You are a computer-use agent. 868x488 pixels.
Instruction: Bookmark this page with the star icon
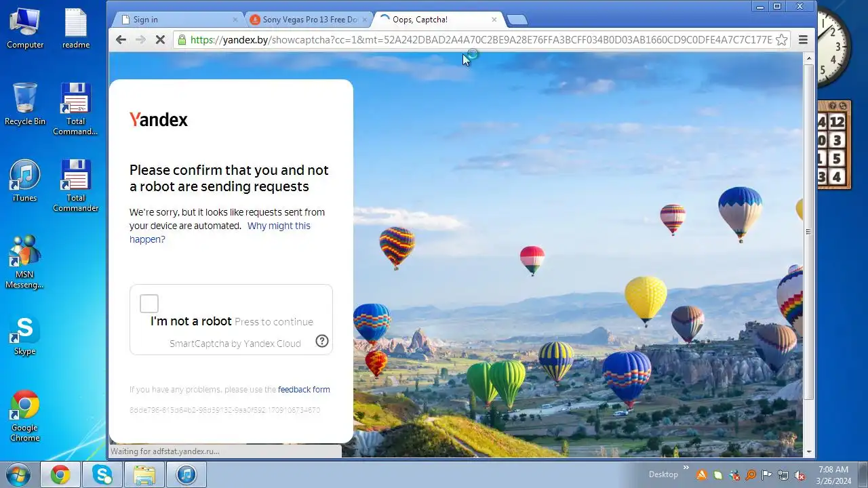point(782,39)
